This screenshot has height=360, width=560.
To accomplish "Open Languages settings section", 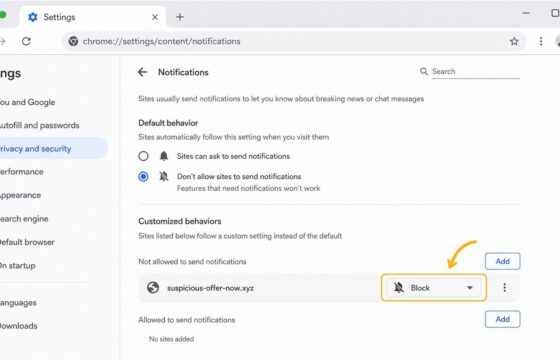I will pos(18,303).
